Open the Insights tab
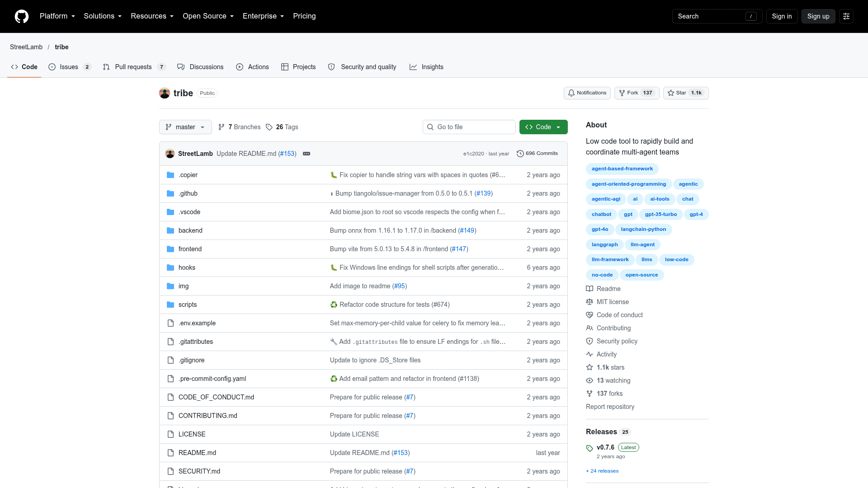The height and width of the screenshot is (488, 868). tap(426, 67)
